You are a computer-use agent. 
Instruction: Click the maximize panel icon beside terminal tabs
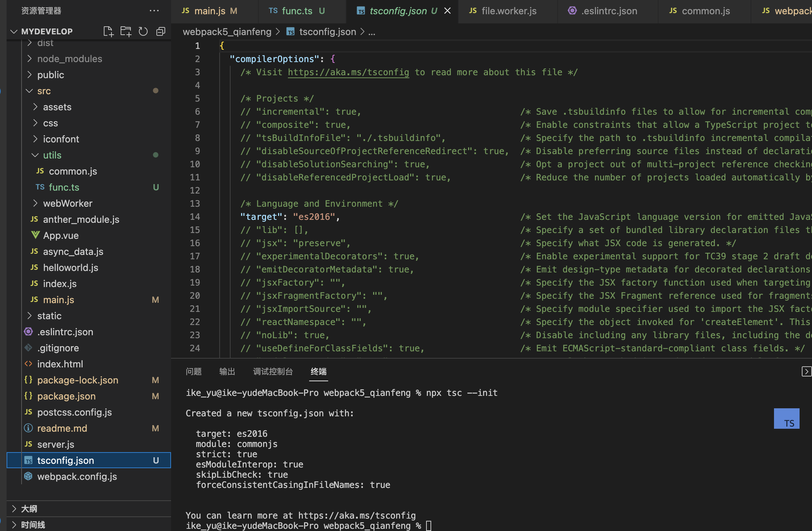(806, 371)
